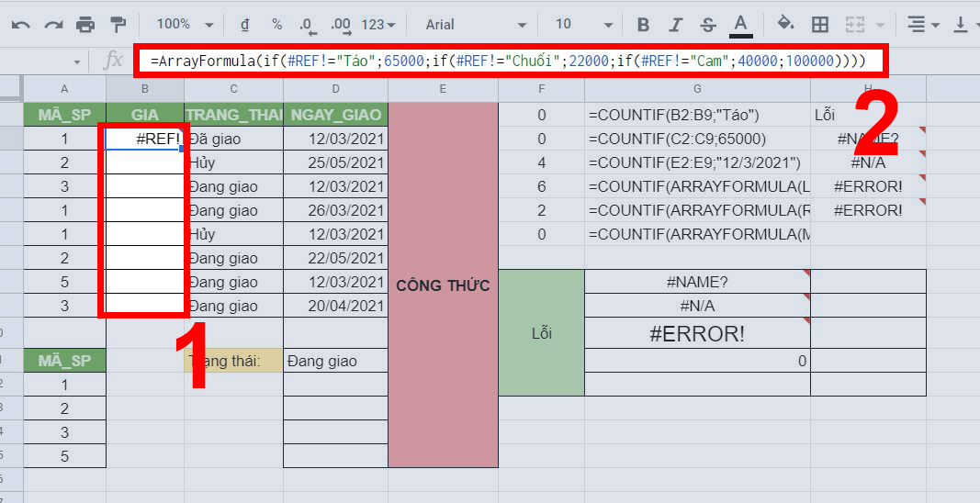Select the NGAY_GIAO header cell

[x=335, y=115]
